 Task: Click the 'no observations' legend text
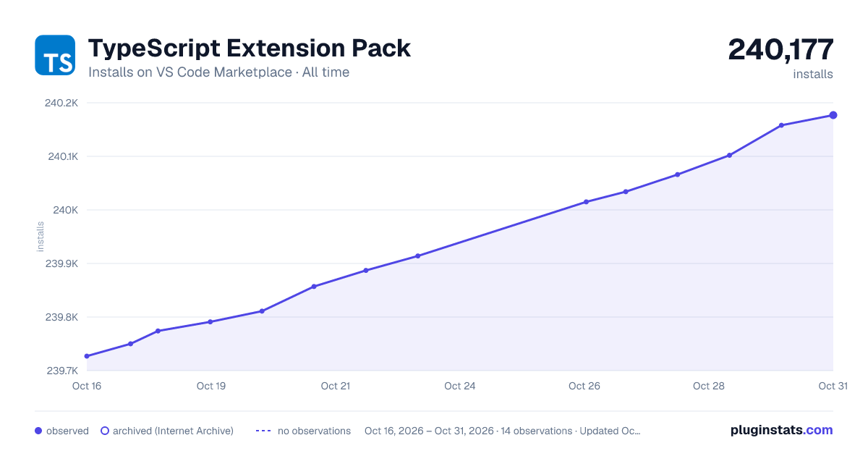[314, 431]
